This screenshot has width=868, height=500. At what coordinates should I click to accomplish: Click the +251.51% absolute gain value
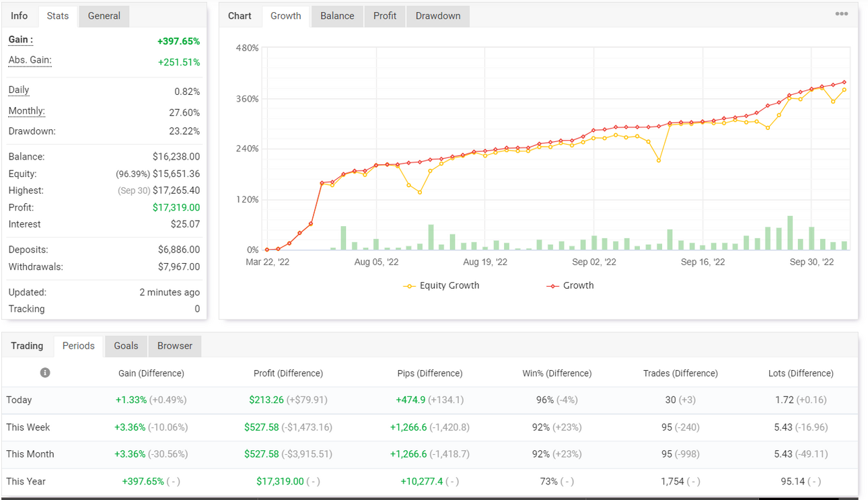coord(179,62)
